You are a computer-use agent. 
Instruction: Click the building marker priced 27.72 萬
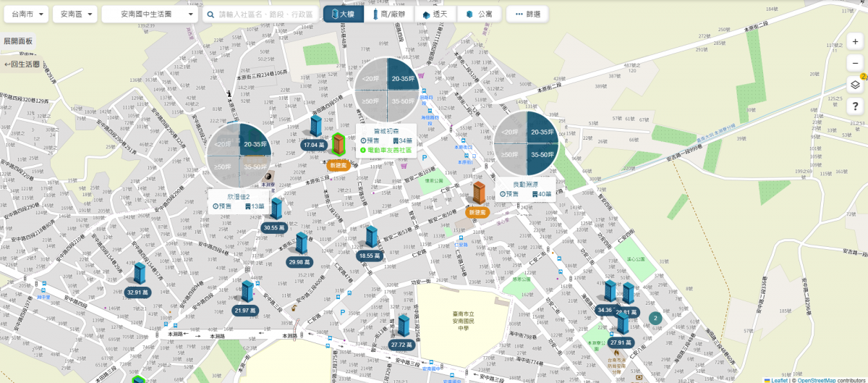click(x=403, y=327)
